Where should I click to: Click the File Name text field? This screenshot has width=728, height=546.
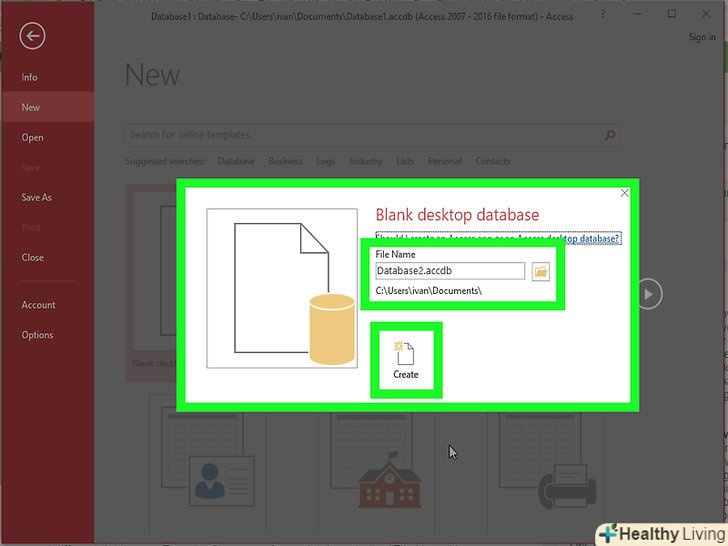pos(450,271)
